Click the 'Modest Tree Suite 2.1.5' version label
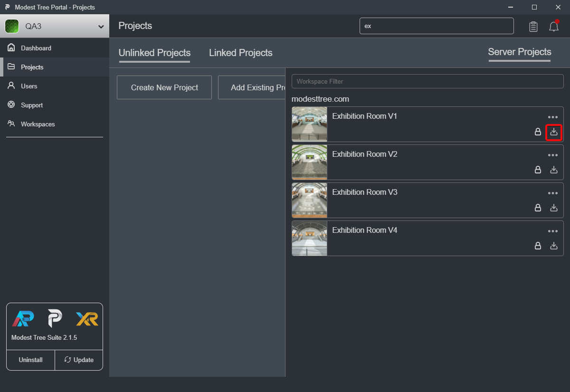The image size is (570, 392). point(44,338)
